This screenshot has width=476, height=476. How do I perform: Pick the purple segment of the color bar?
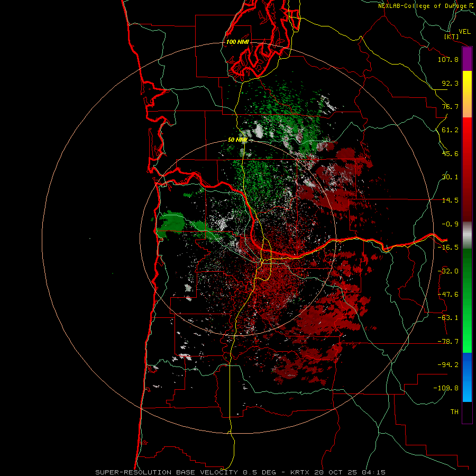pos(467,59)
